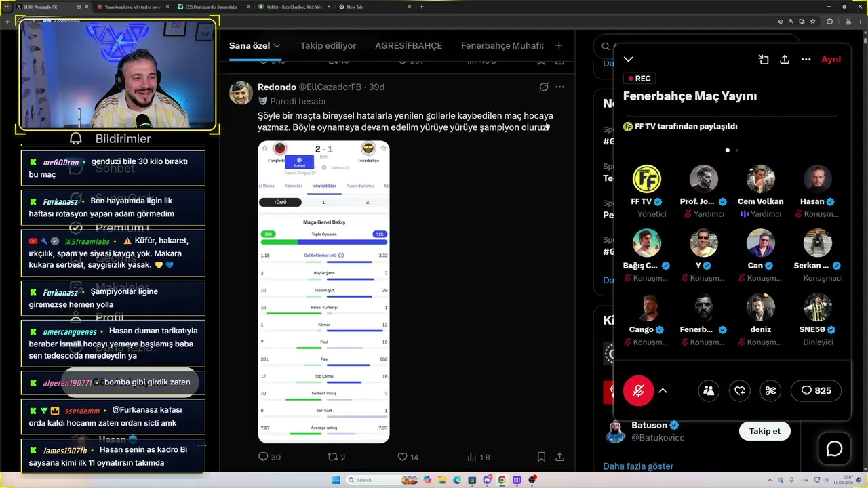The width and height of the screenshot is (868, 488).
Task: Open the AGRESİFBAHÇE list tab
Action: [x=408, y=46]
